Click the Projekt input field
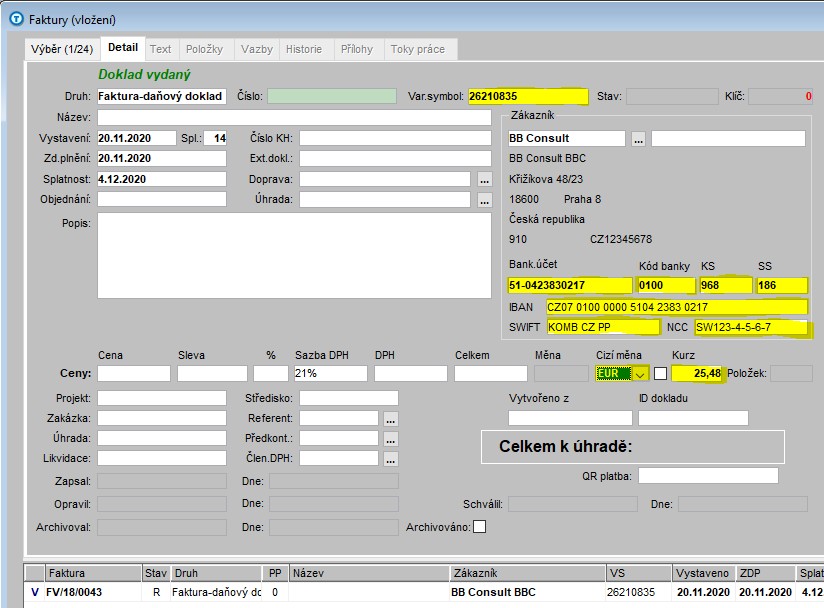Image resolution: width=824 pixels, height=608 pixels. (162, 398)
